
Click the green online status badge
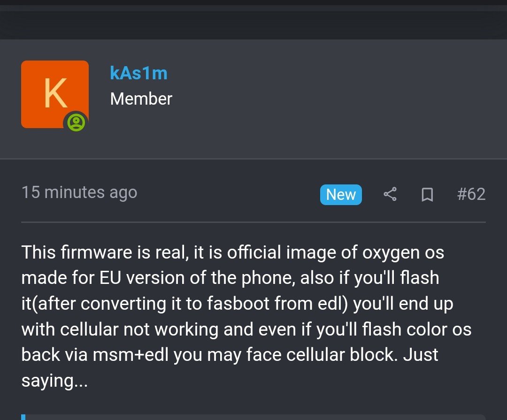tap(77, 122)
